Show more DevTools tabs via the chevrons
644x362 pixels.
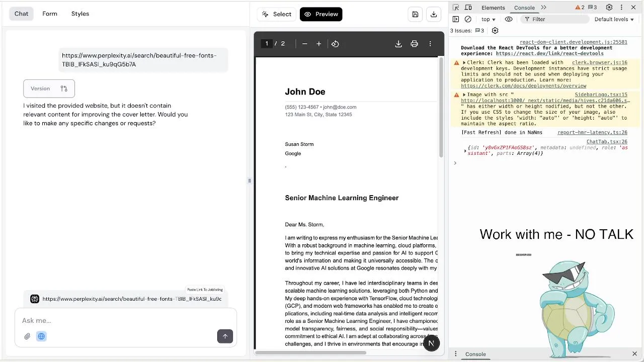click(543, 8)
